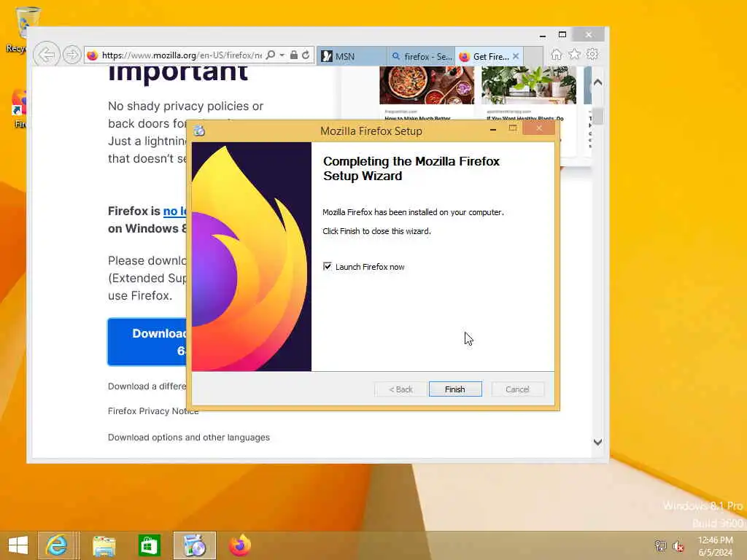Viewport: 747px width, 560px height.
Task: Click the healthy plants article thumbnail
Action: click(529, 85)
